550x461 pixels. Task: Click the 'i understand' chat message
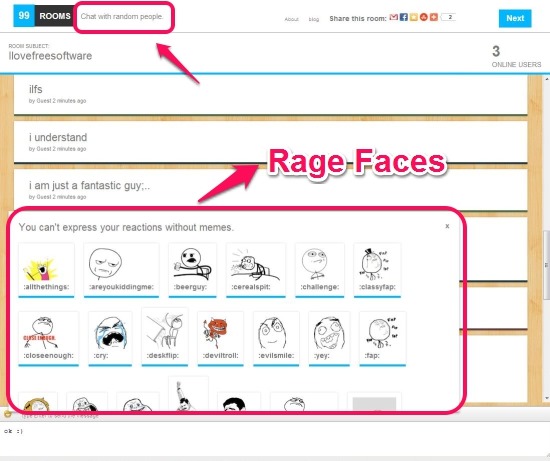pos(271,142)
